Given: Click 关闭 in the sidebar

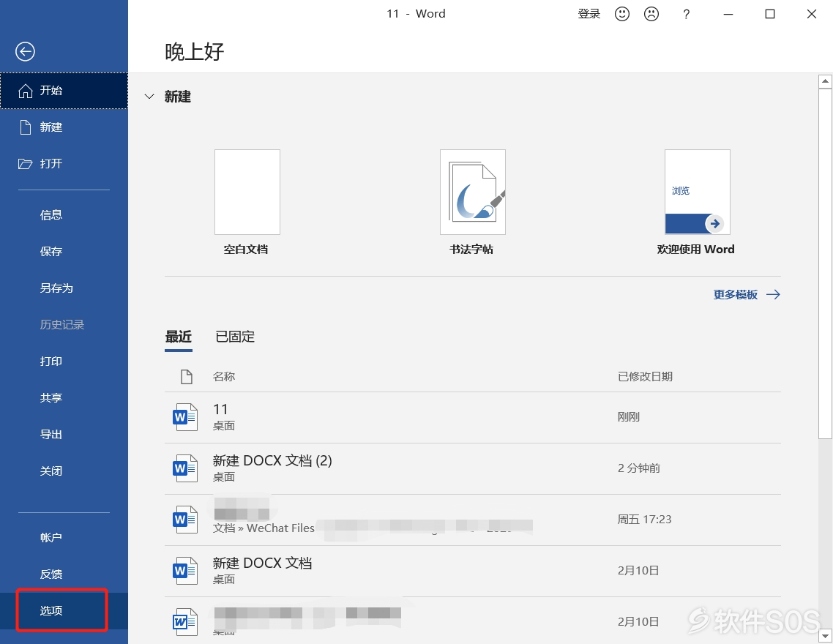Looking at the screenshot, I should coord(64,471).
